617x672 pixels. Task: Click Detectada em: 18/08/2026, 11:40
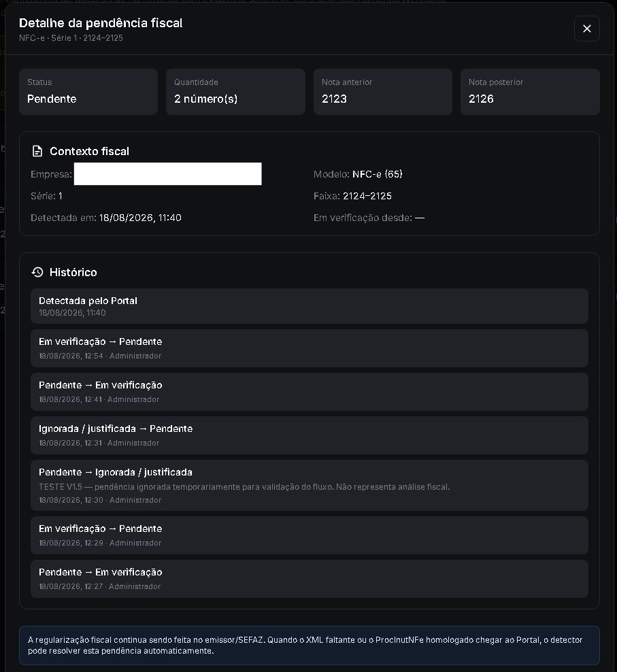pyautogui.click(x=106, y=218)
